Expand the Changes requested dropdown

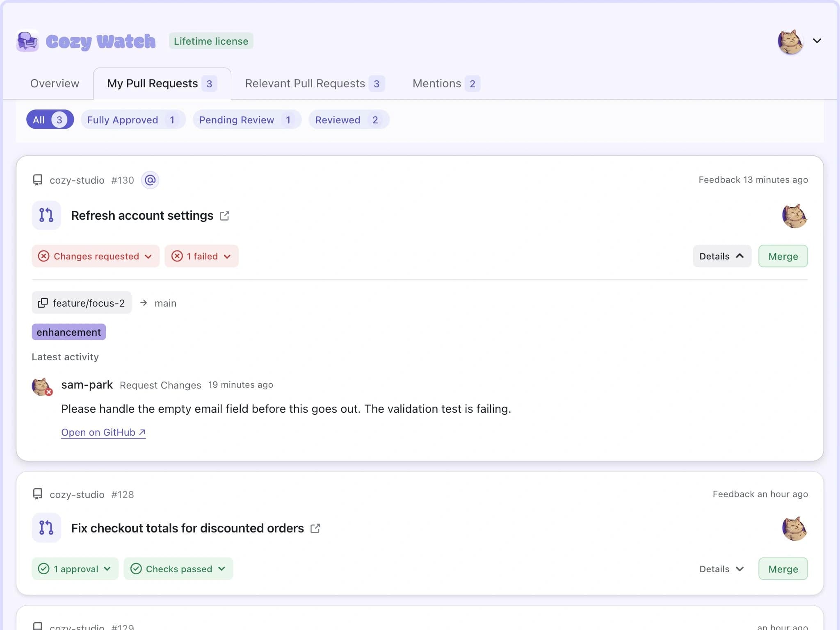point(96,256)
